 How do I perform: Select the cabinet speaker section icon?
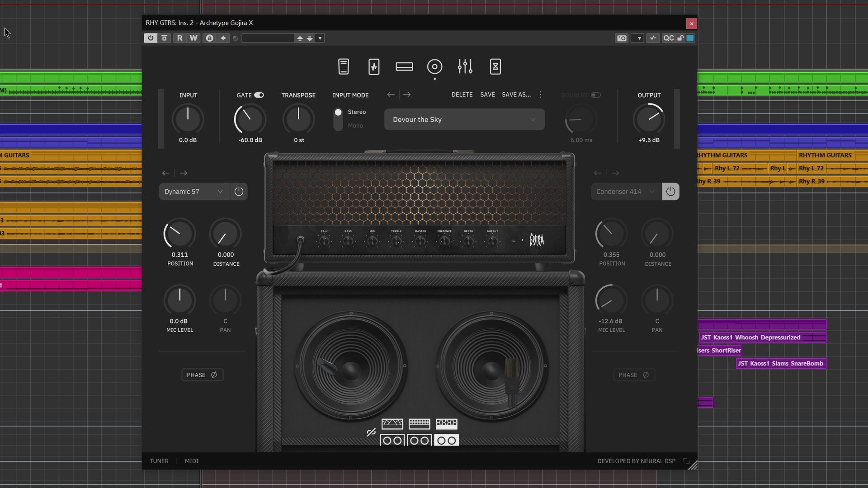(x=434, y=67)
